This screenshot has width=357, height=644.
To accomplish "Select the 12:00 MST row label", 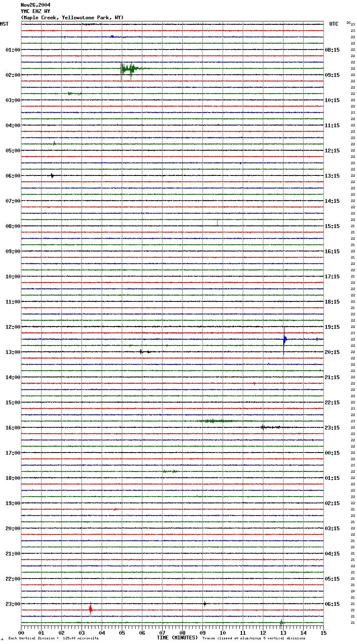I will click(13, 327).
